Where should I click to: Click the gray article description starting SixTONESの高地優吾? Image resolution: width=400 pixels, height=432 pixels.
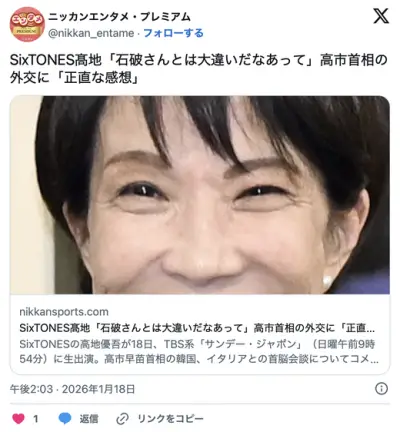(199, 352)
